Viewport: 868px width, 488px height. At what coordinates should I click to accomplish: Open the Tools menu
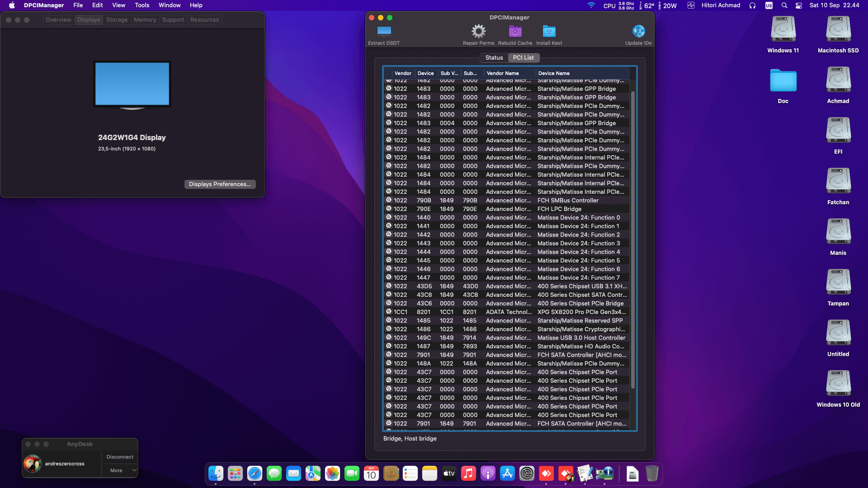(x=142, y=5)
